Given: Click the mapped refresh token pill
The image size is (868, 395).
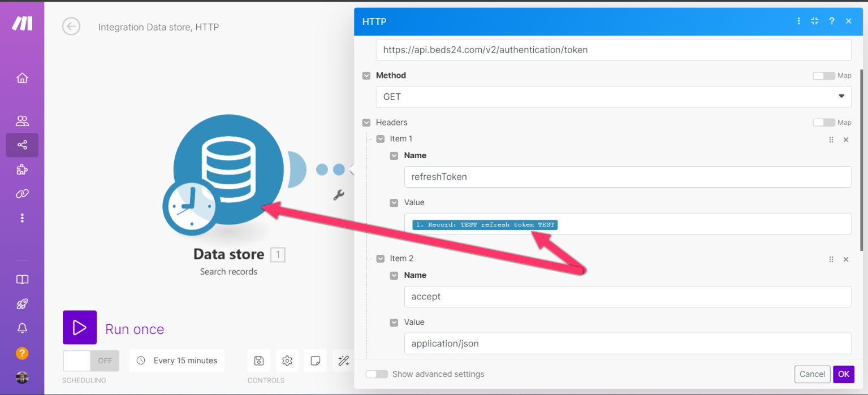Looking at the screenshot, I should pos(485,225).
